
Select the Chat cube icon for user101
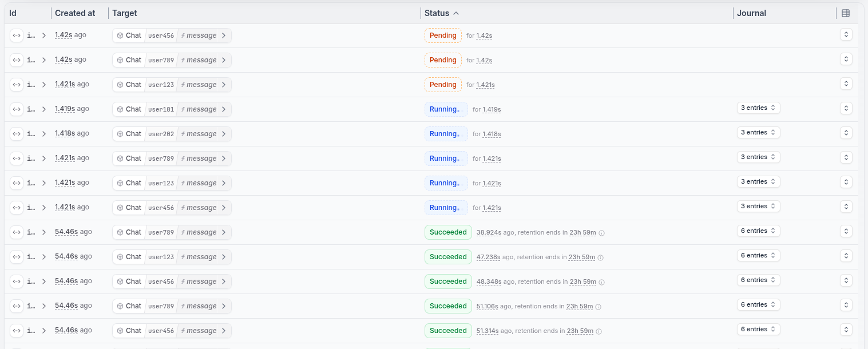click(121, 109)
